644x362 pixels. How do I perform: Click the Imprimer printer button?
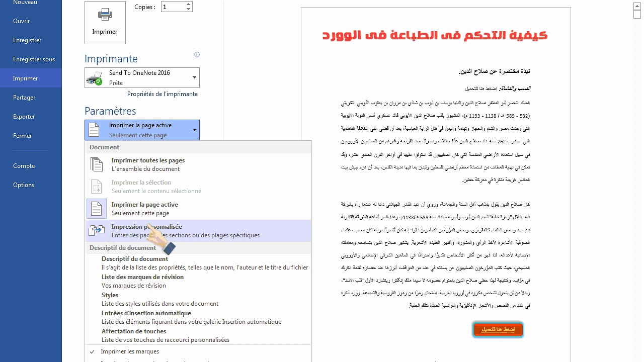tap(105, 23)
